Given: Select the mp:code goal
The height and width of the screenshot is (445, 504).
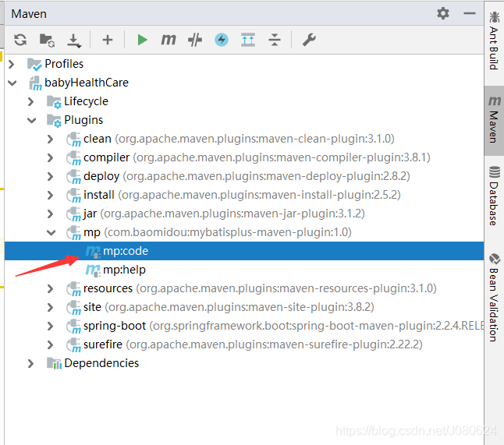Looking at the screenshot, I should [125, 251].
